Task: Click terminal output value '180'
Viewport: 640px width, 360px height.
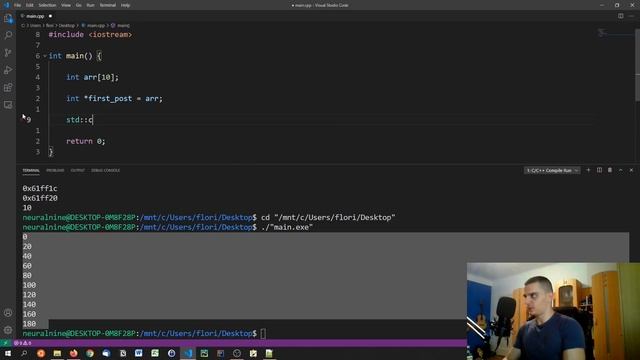Action: click(x=29, y=324)
